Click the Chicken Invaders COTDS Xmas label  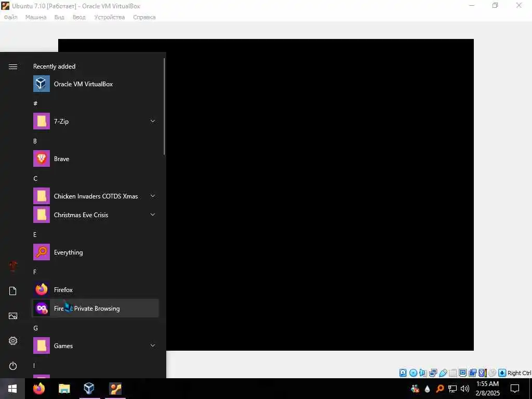pyautogui.click(x=96, y=196)
